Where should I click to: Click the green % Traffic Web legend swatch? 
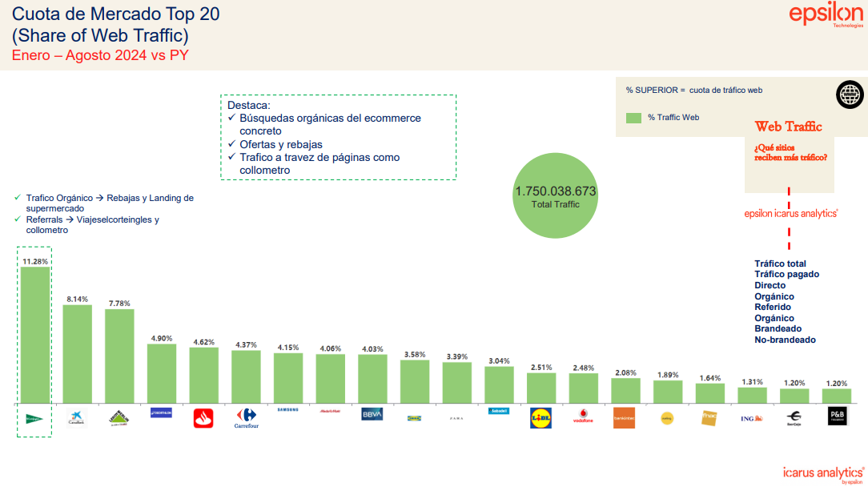[x=633, y=118]
